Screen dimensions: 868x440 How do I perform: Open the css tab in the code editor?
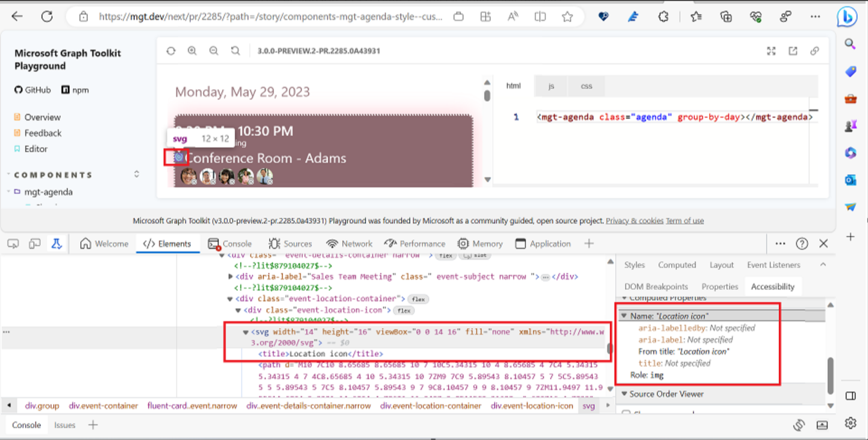point(585,86)
